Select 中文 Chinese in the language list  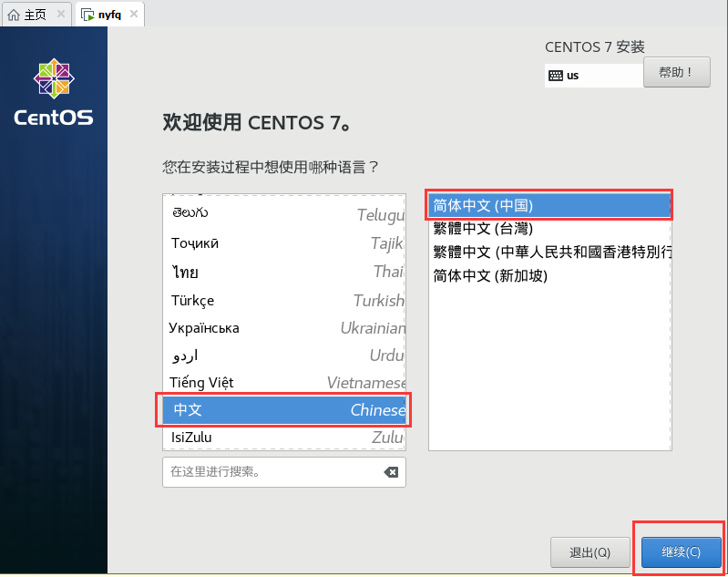(284, 410)
